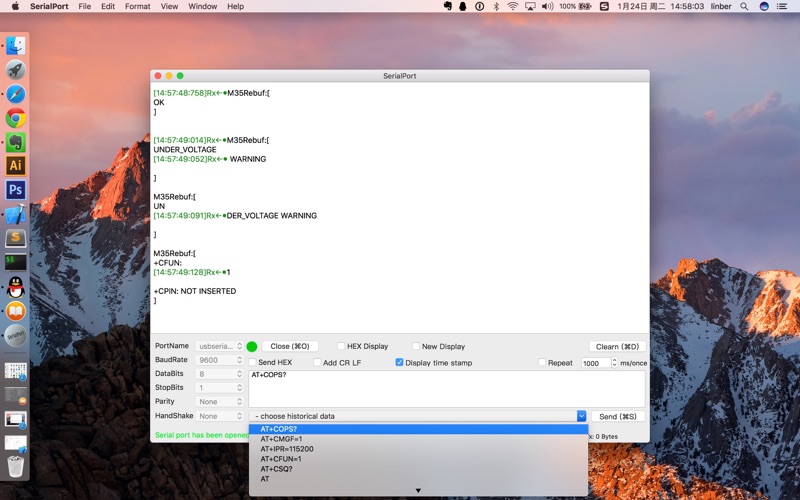Screen dimensions: 800x500
Task: Open Photoshop from the dock
Action: (x=15, y=190)
